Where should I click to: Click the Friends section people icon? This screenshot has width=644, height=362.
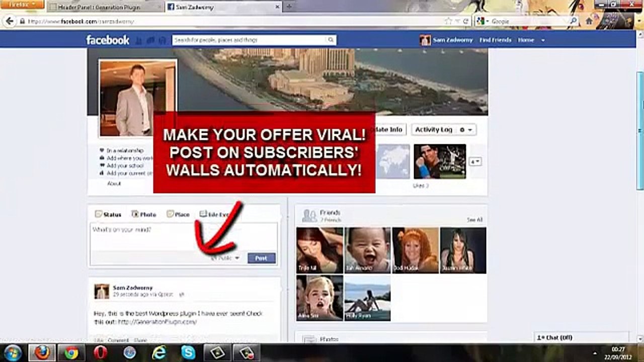point(309,216)
